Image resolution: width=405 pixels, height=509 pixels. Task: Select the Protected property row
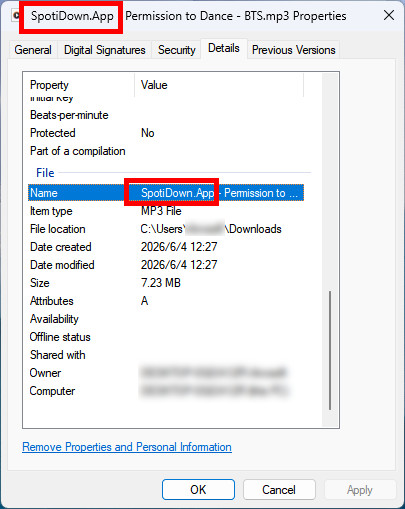pos(166,133)
